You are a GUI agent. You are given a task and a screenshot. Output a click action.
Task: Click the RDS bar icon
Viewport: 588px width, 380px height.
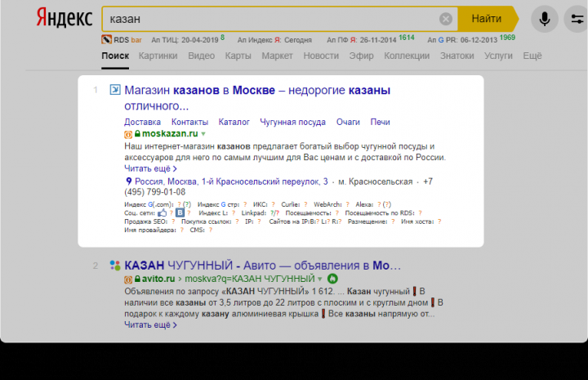point(106,39)
